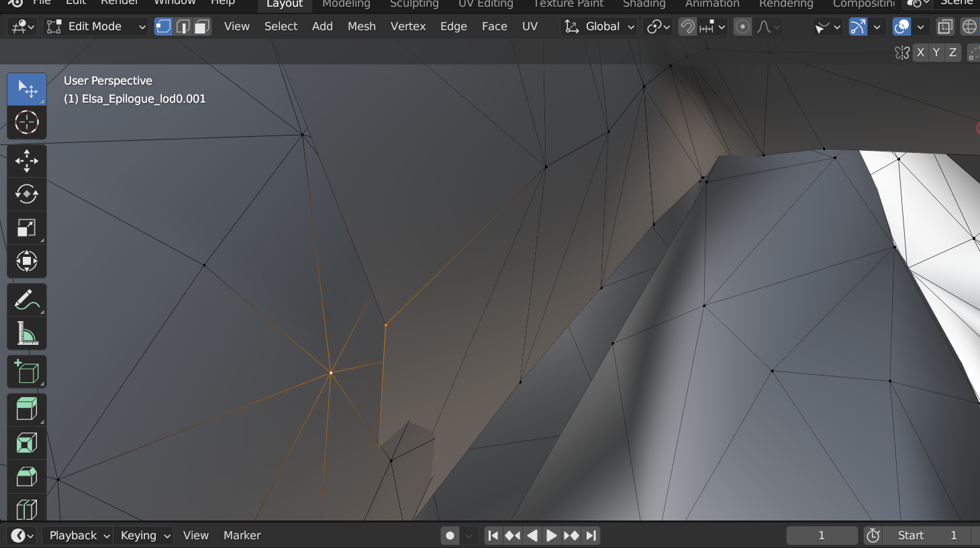
Task: Play the animation forward
Action: [551, 535]
